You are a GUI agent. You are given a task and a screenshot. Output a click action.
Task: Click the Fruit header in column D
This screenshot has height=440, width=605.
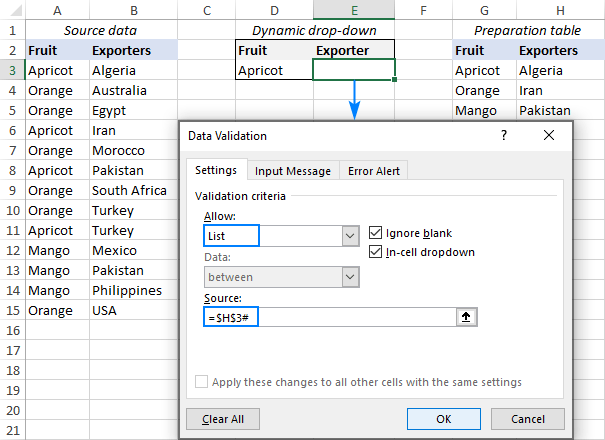(x=274, y=50)
